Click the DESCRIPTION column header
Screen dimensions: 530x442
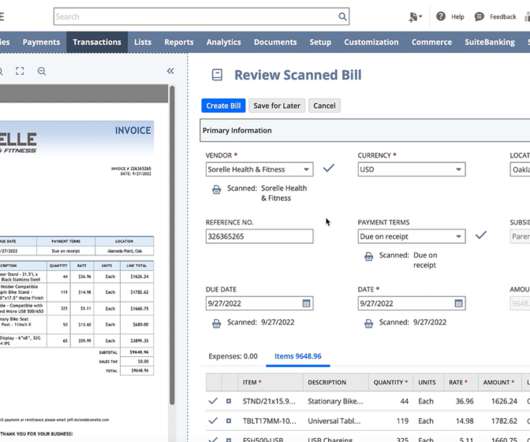327,382
